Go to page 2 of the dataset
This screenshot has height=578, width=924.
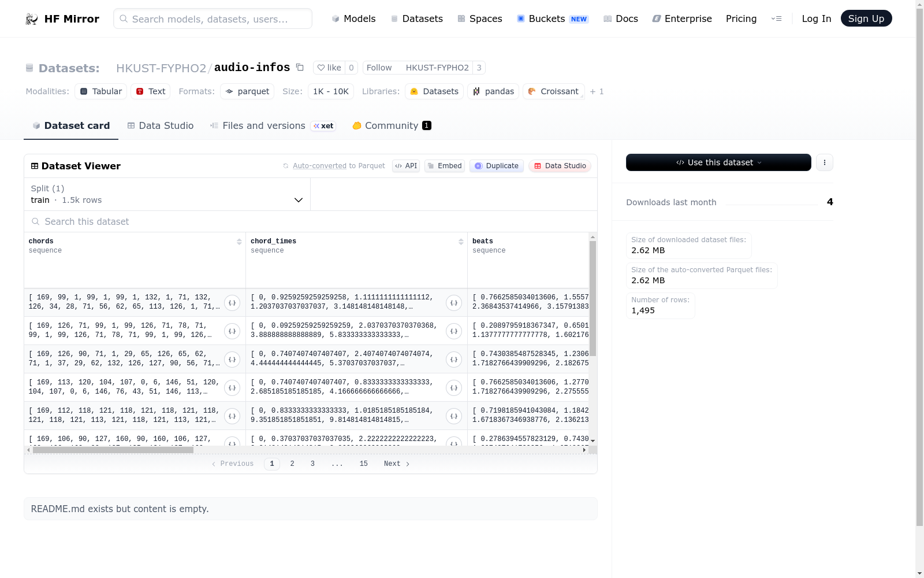pos(292,464)
